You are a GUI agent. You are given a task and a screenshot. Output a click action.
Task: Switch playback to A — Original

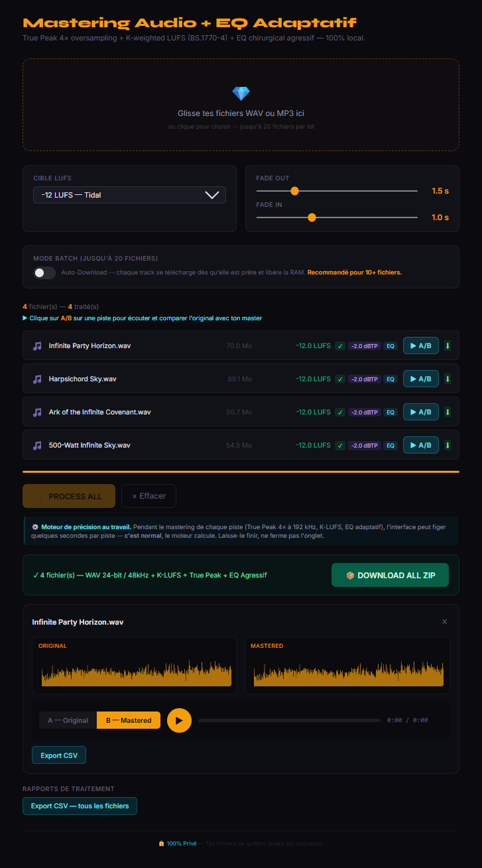pyautogui.click(x=68, y=720)
